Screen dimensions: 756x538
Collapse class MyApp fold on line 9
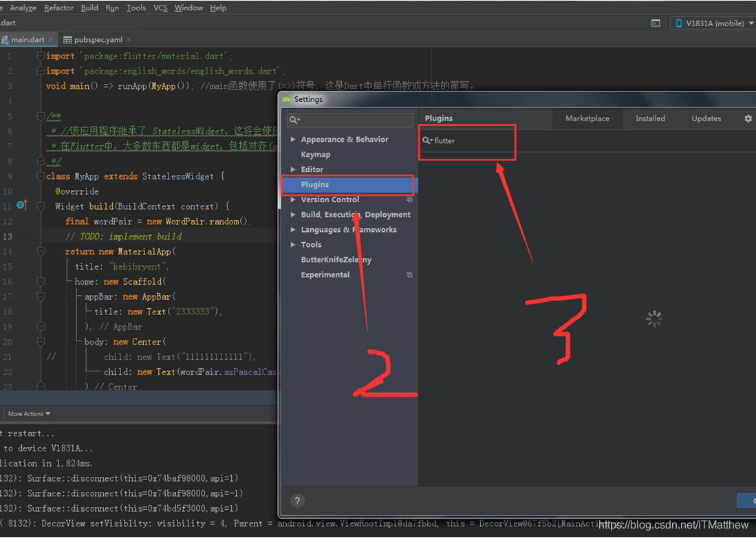tap(41, 176)
